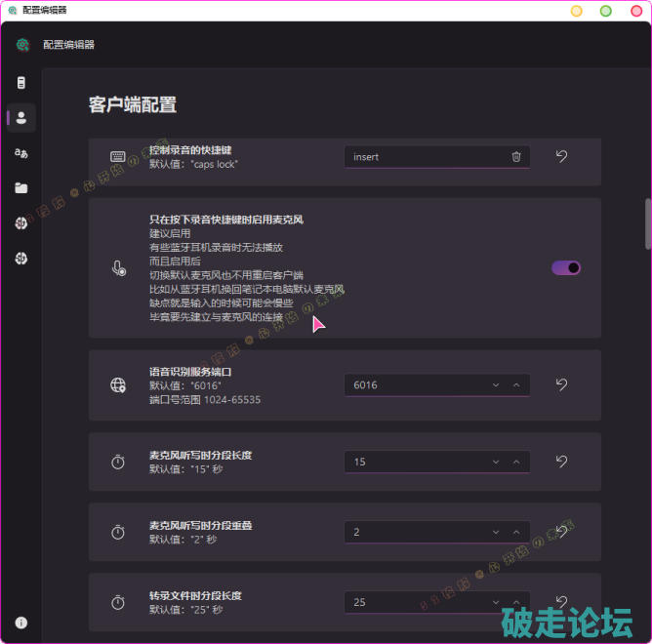Screen dimensions: 652x644
Task: Reset recording hotkey to default caps lock
Action: point(562,156)
